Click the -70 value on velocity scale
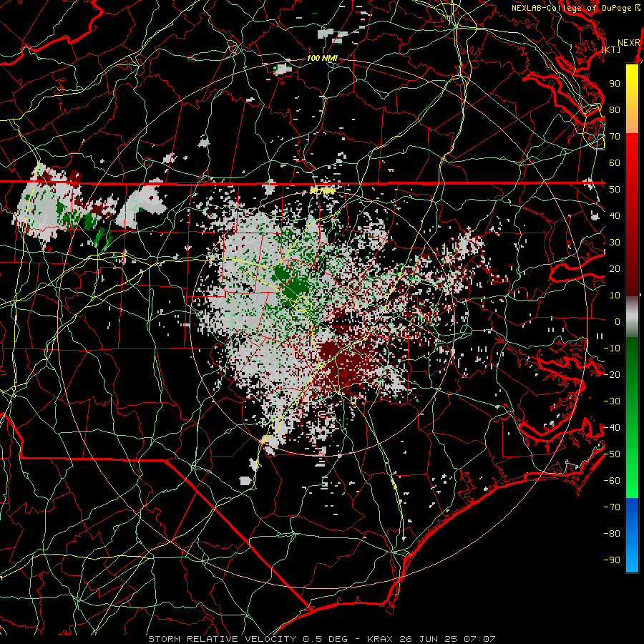 pos(612,507)
